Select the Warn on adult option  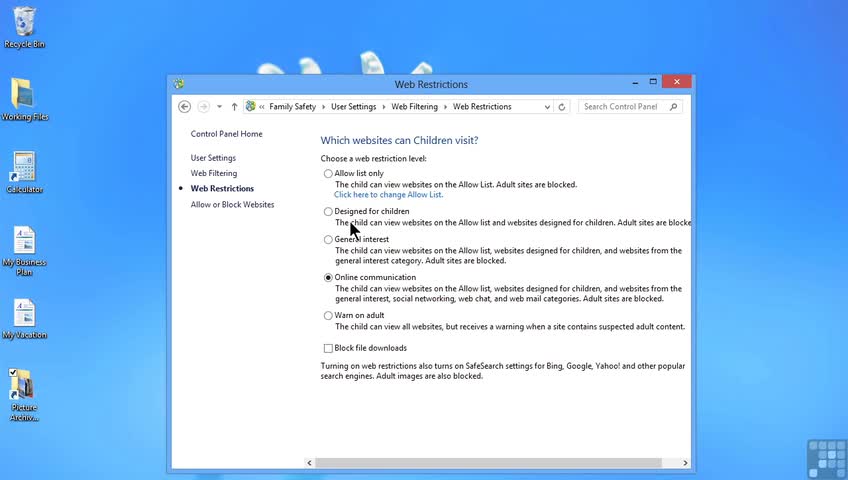click(x=328, y=316)
